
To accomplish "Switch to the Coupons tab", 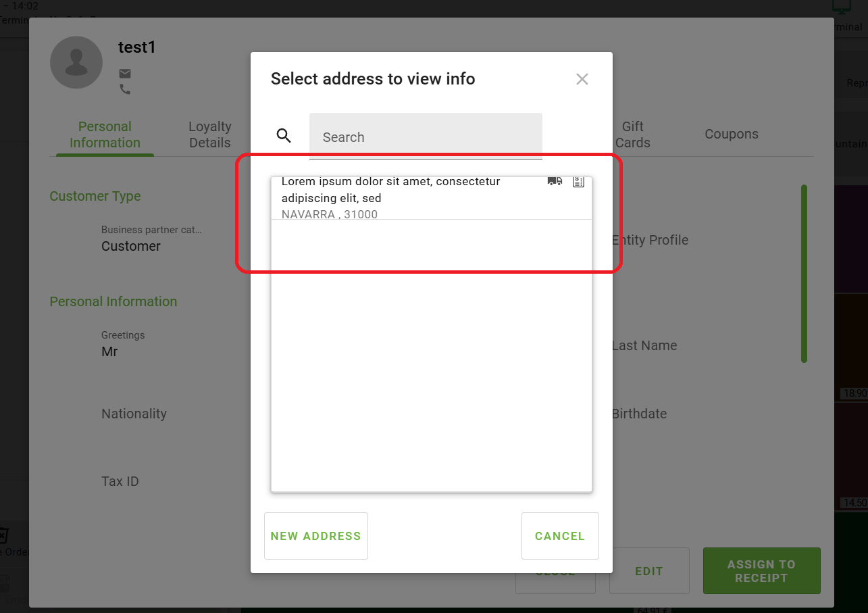I will click(x=731, y=134).
